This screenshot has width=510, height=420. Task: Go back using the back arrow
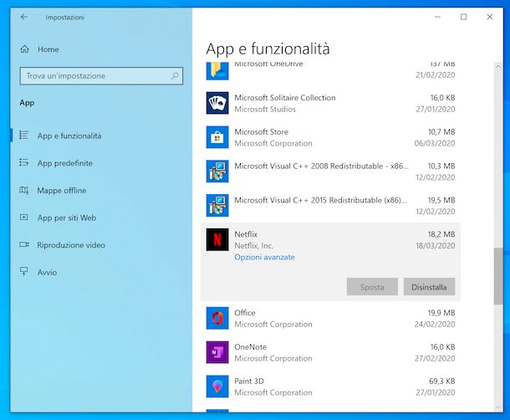pyautogui.click(x=23, y=17)
